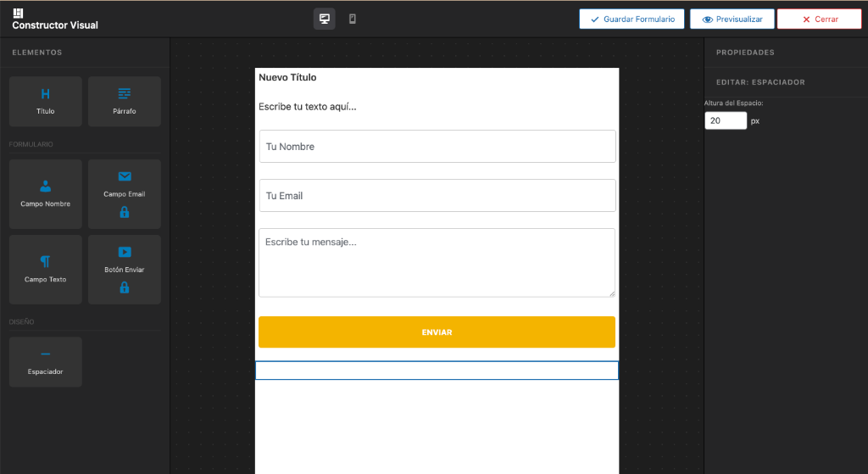Switch to desktop preview mode
Image resolution: width=868 pixels, height=474 pixels.
(x=324, y=19)
